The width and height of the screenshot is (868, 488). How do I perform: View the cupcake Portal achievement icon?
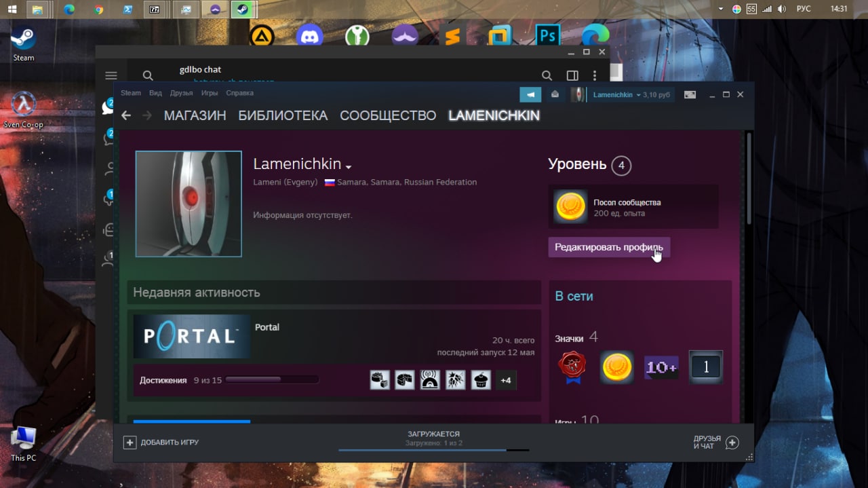[481, 380]
